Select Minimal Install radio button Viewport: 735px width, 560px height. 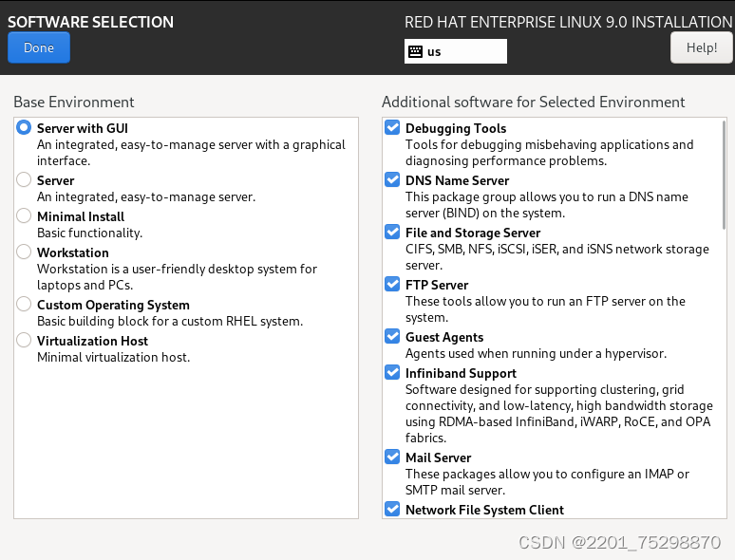[x=24, y=216]
